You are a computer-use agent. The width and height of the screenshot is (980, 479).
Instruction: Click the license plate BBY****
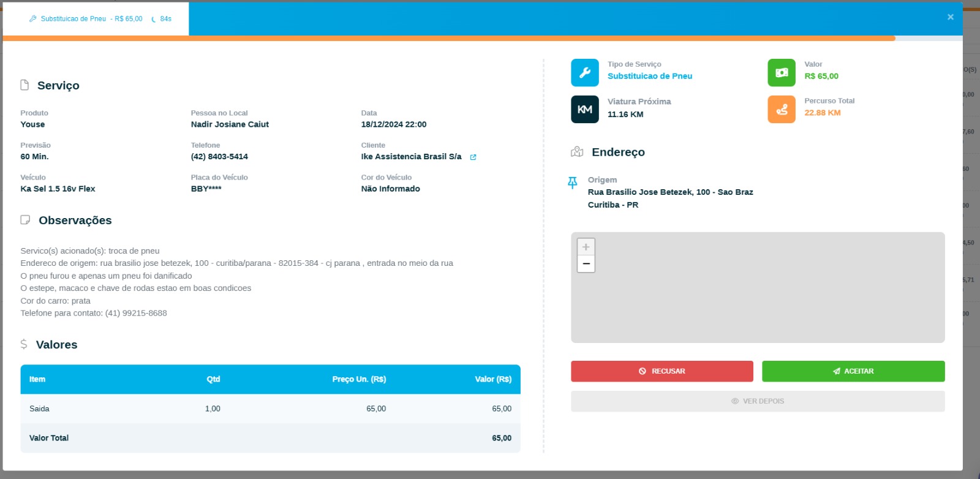coord(206,189)
